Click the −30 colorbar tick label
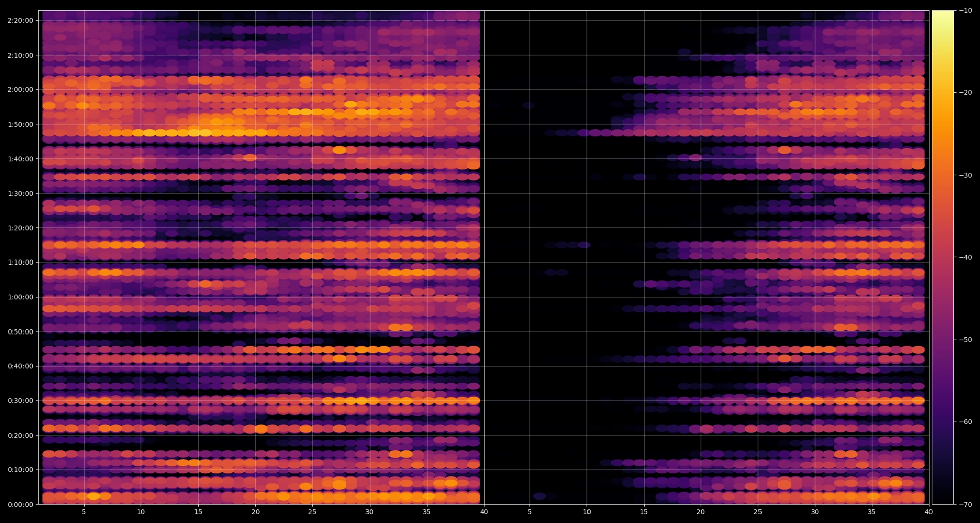 (965, 175)
